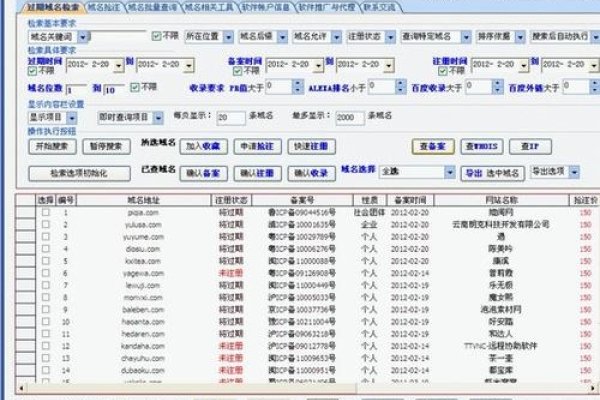This screenshot has height=400, width=600.
Task: Switch to the 联系交流 tab
Action: click(380, 7)
